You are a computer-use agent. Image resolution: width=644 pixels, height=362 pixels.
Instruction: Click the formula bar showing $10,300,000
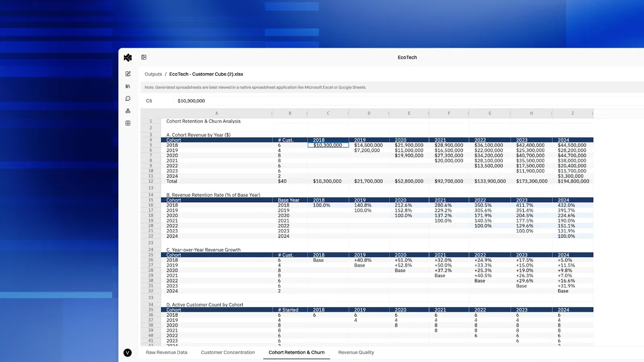[409, 101]
